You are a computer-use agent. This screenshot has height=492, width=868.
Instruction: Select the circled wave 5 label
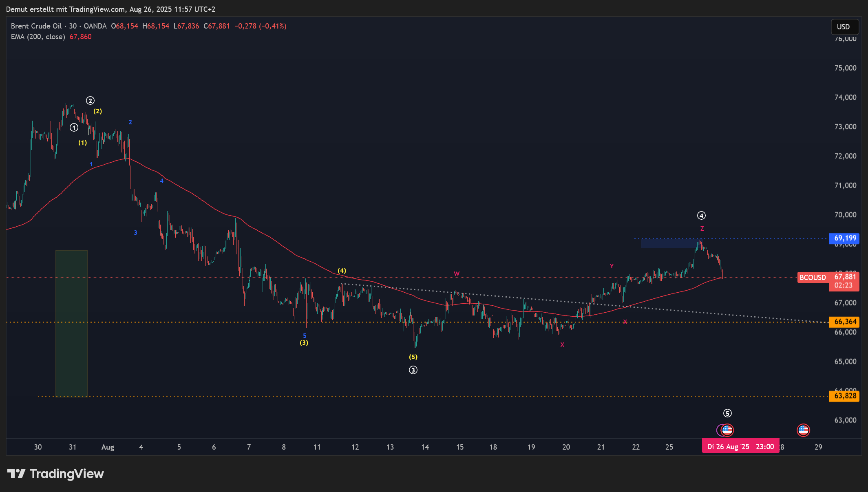click(727, 413)
